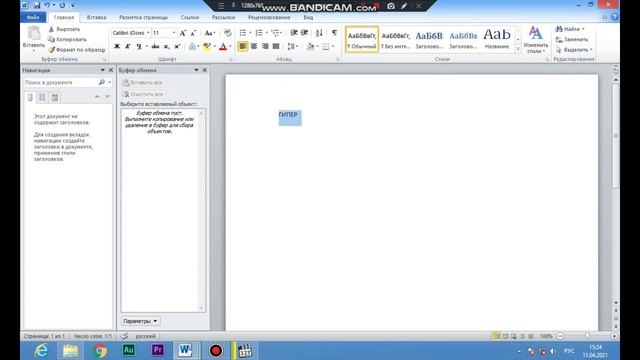The width and height of the screenshot is (640, 360).
Task: Switch to Page Layout tab
Action: [143, 18]
